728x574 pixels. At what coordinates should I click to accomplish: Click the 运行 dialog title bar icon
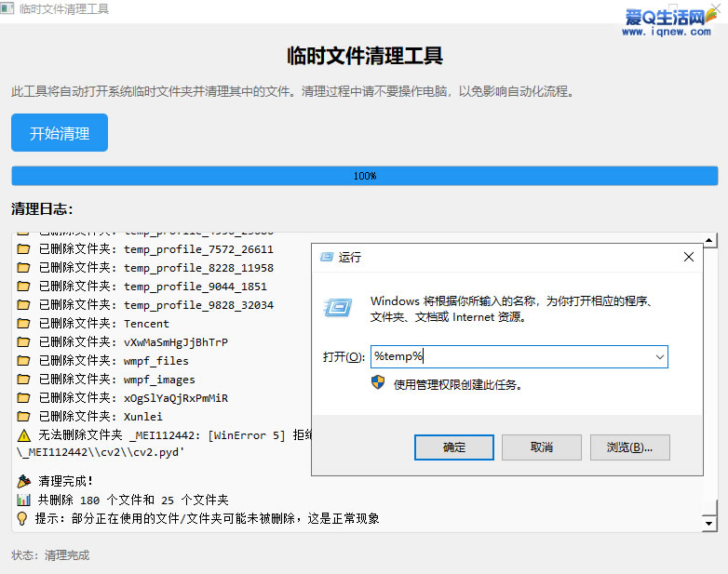(x=327, y=257)
